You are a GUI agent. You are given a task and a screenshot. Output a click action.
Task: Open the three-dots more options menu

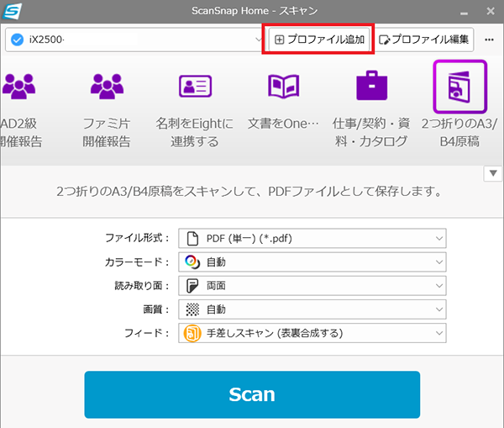point(489,40)
